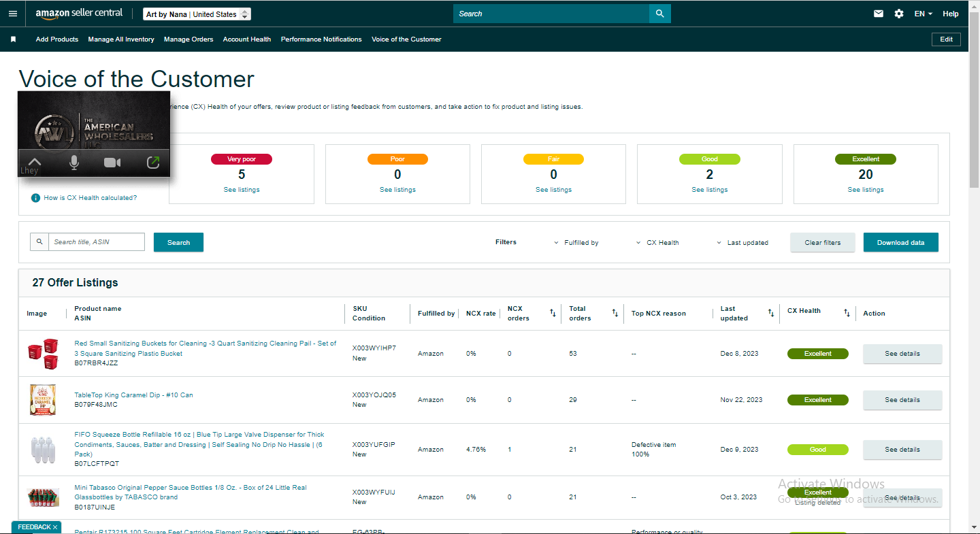Viewport: 980px width, 534px height.
Task: Toggle camera in the video overlay
Action: [112, 163]
